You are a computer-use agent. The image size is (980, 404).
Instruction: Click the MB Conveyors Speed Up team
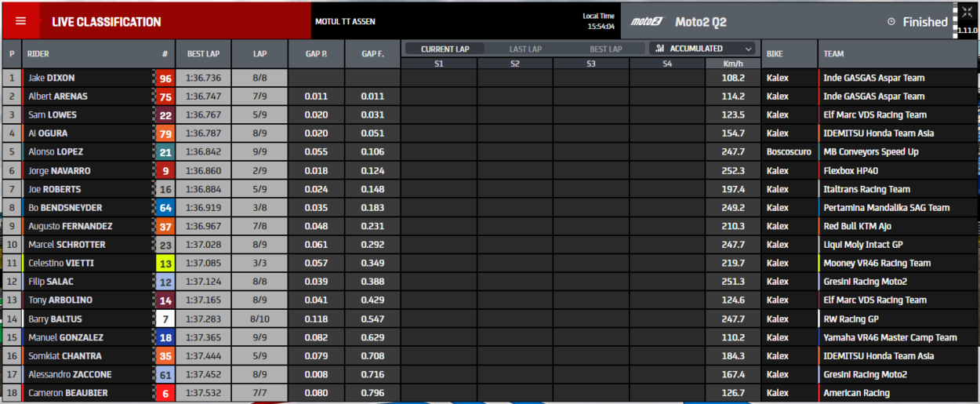click(871, 151)
